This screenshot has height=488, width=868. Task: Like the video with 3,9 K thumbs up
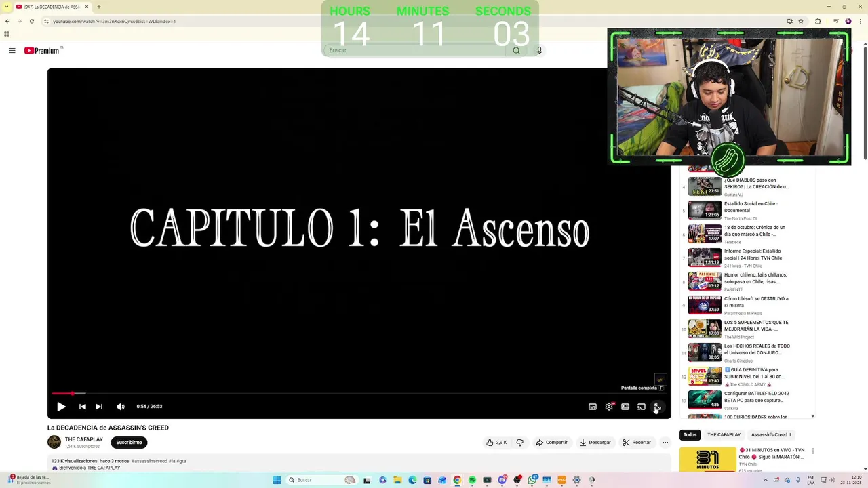[x=496, y=443]
